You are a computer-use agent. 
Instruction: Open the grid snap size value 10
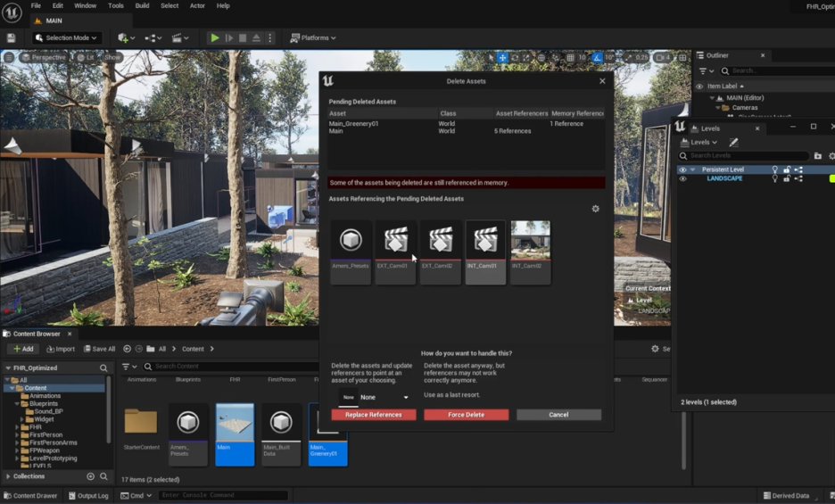pos(582,58)
